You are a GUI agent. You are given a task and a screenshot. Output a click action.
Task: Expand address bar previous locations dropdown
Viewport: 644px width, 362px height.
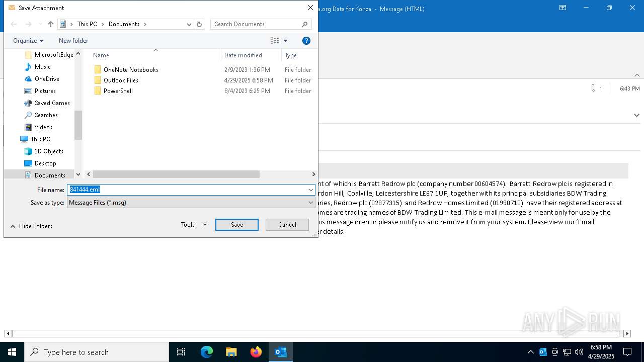point(189,24)
